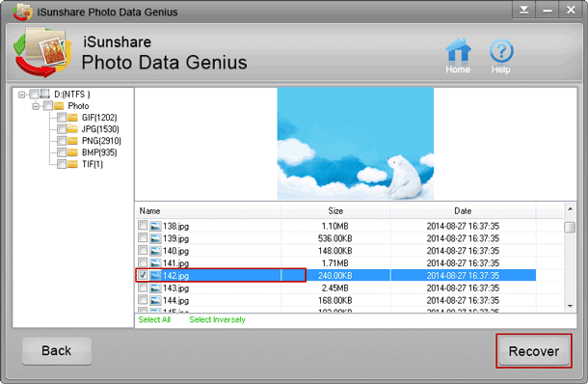The width and height of the screenshot is (588, 384).
Task: Sort files by Name column header
Action: click(x=208, y=211)
